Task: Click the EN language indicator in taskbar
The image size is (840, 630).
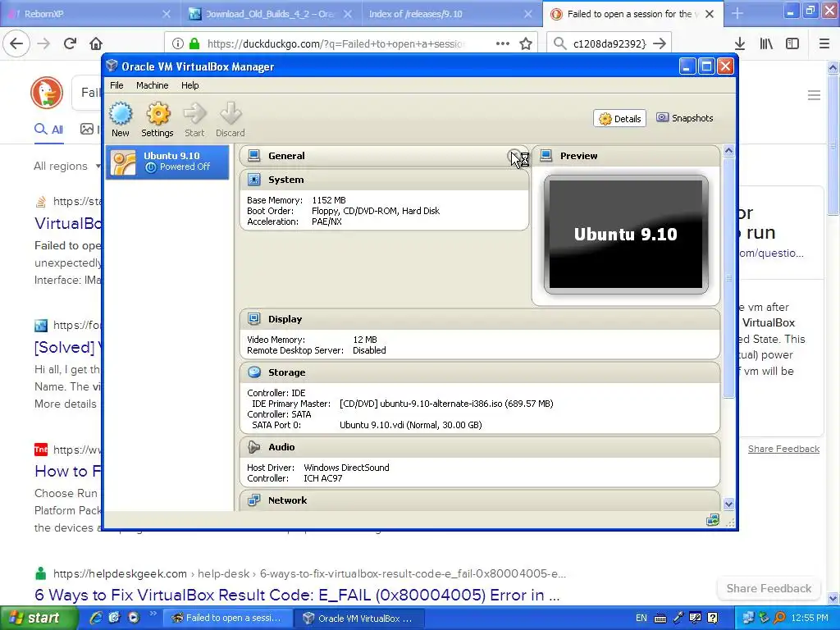Action: 641,618
